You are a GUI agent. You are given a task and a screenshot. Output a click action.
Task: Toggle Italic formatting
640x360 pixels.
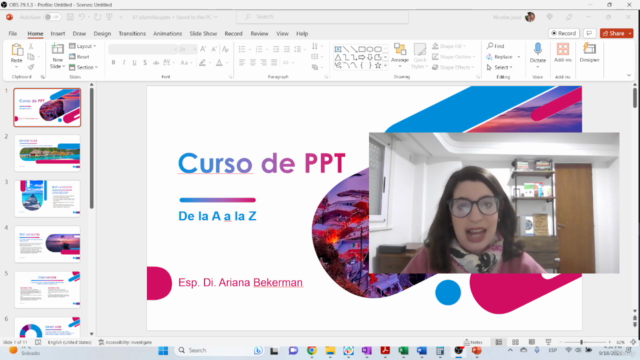click(124, 62)
